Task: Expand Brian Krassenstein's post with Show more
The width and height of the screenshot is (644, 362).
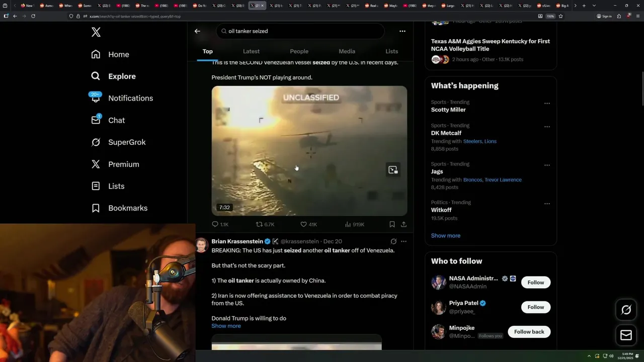Action: pos(226,326)
